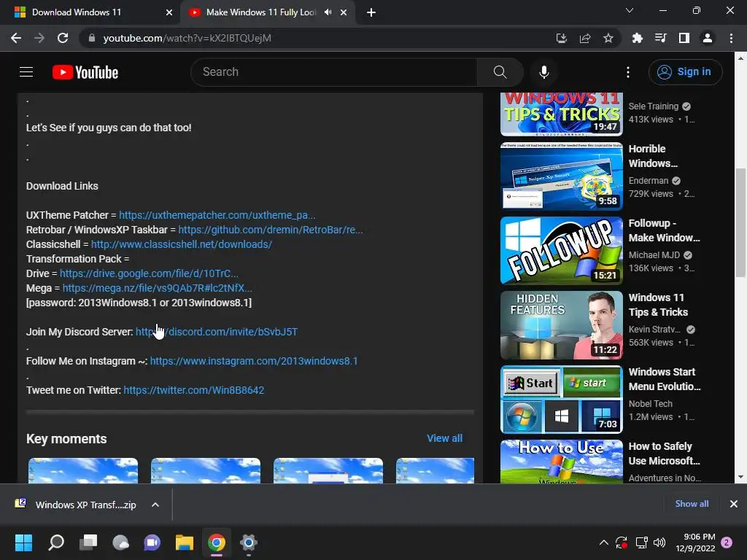747x560 pixels.
Task: Go back with the browser back arrow
Action: pos(16,38)
